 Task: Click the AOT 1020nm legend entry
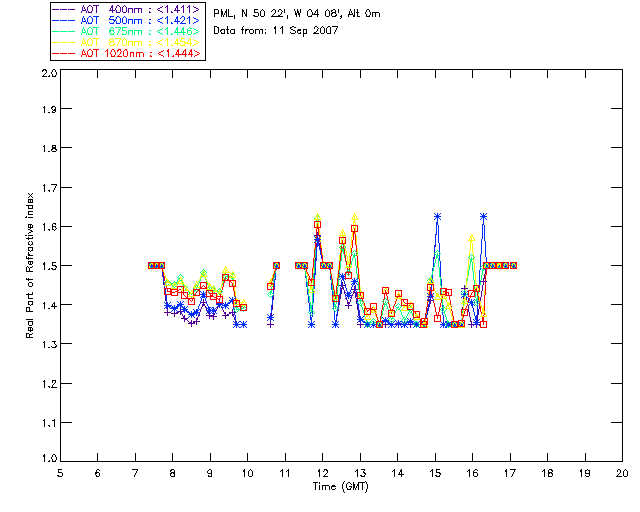click(x=127, y=53)
